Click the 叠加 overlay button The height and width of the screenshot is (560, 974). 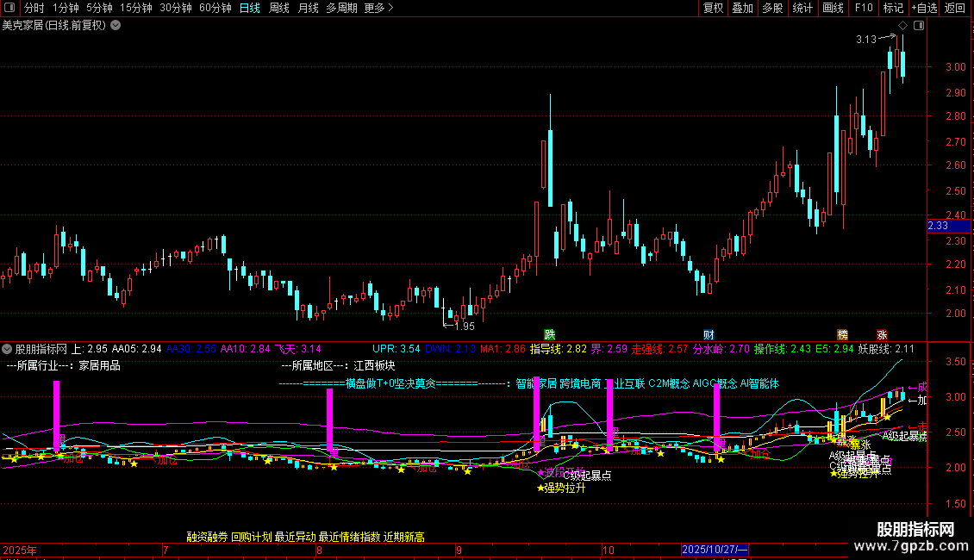coord(743,8)
